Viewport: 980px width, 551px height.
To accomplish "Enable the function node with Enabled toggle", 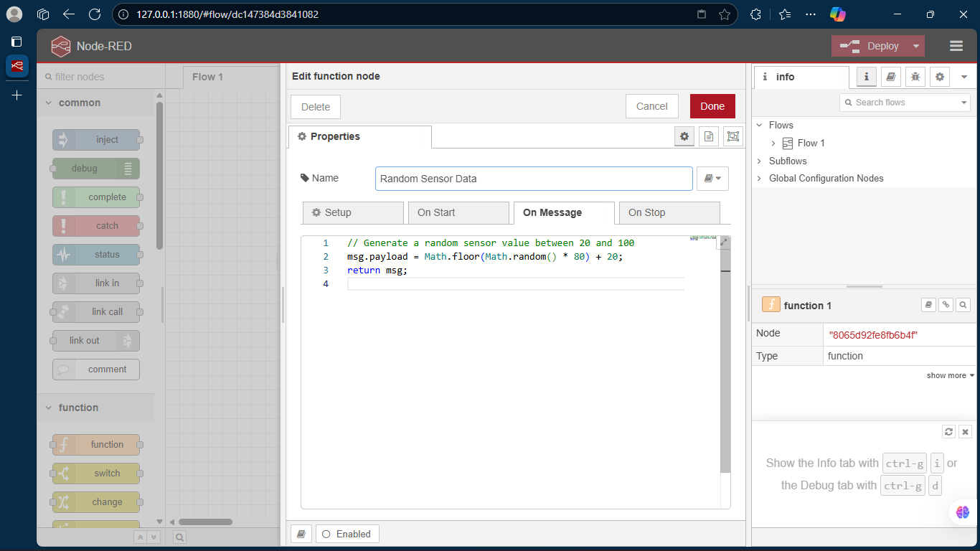I will (x=347, y=534).
